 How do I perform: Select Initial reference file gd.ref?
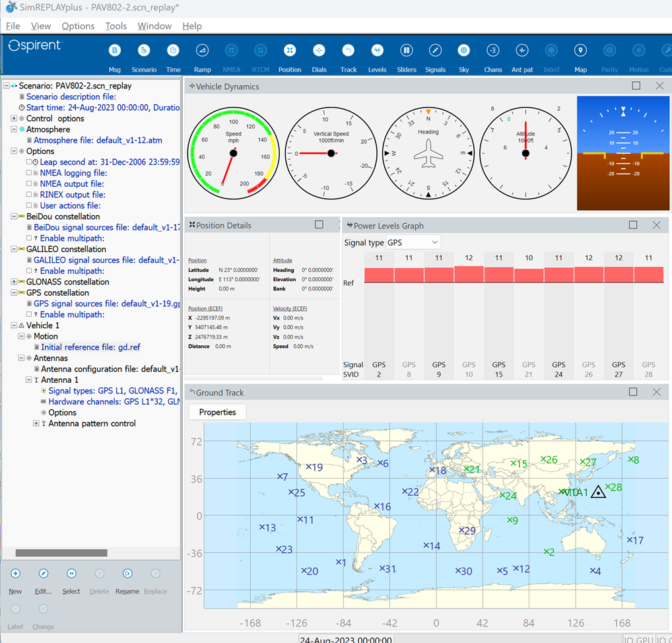[x=90, y=347]
